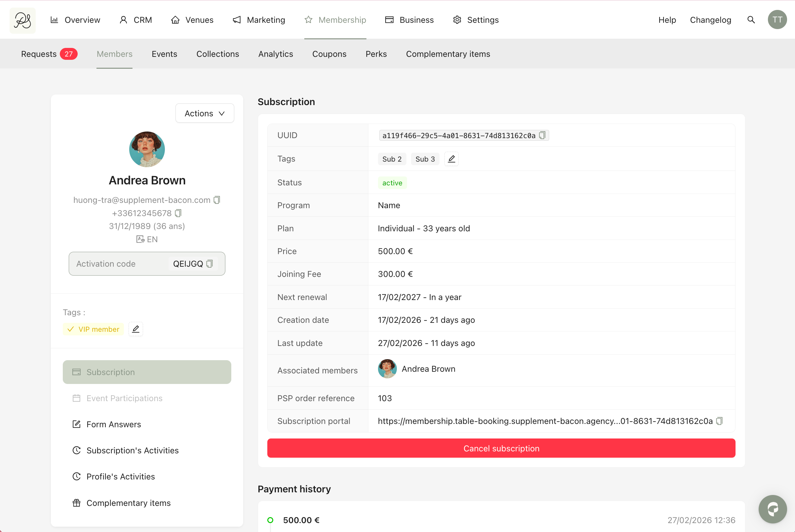The height and width of the screenshot is (532, 795).
Task: Open the chat support bubble
Action: 773,509
